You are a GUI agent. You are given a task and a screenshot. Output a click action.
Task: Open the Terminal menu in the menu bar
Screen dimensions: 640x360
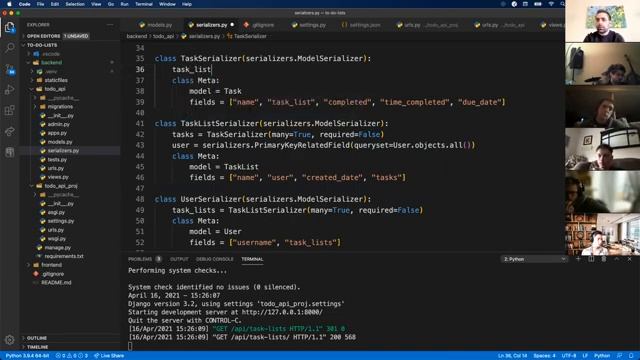coord(144,4)
